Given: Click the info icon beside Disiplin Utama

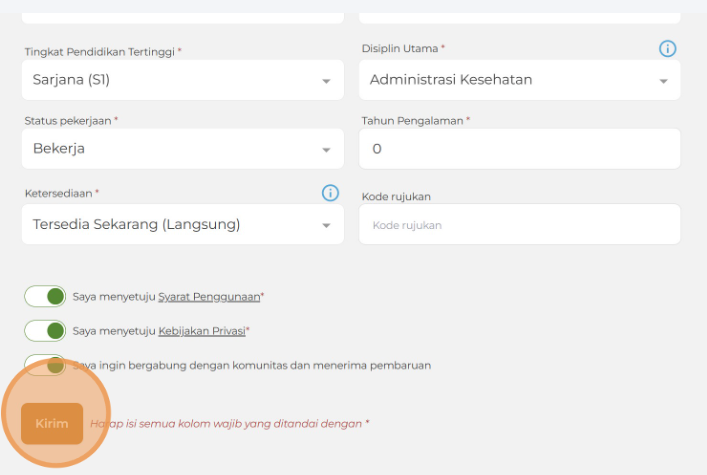Looking at the screenshot, I should (667, 49).
